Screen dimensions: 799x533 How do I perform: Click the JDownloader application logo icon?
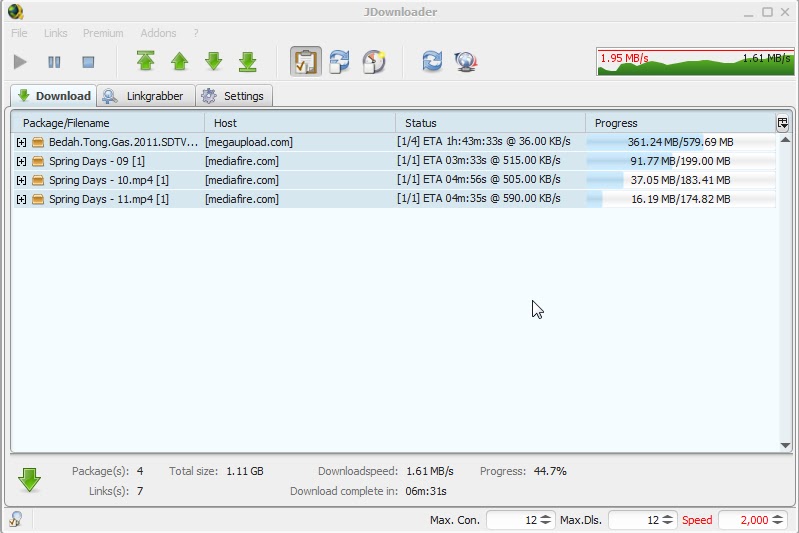(16, 11)
